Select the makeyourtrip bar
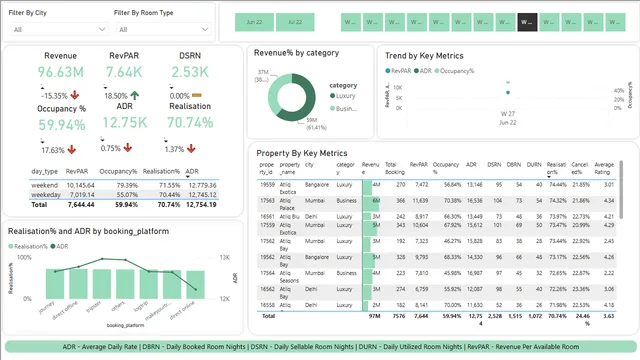Screen dimensions: 640x360 point(172,284)
